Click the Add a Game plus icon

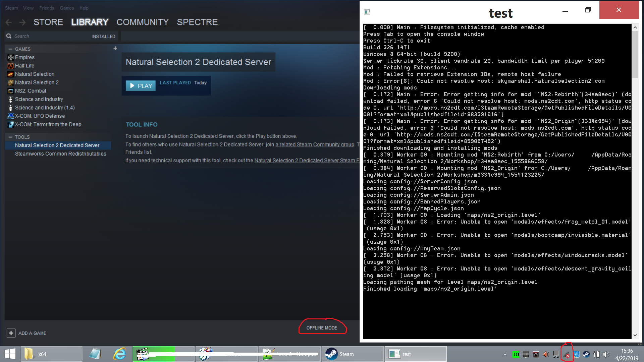tap(11, 333)
